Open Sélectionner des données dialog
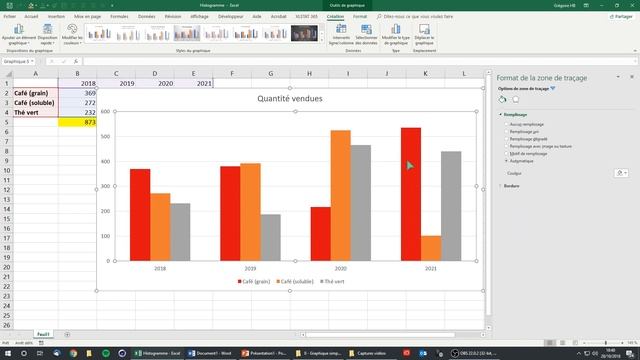 [x=366, y=34]
